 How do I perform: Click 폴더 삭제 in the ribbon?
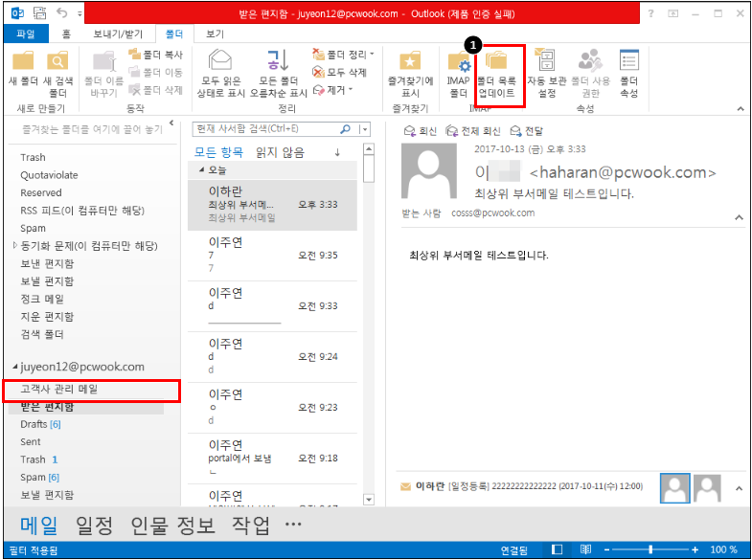tap(156, 90)
